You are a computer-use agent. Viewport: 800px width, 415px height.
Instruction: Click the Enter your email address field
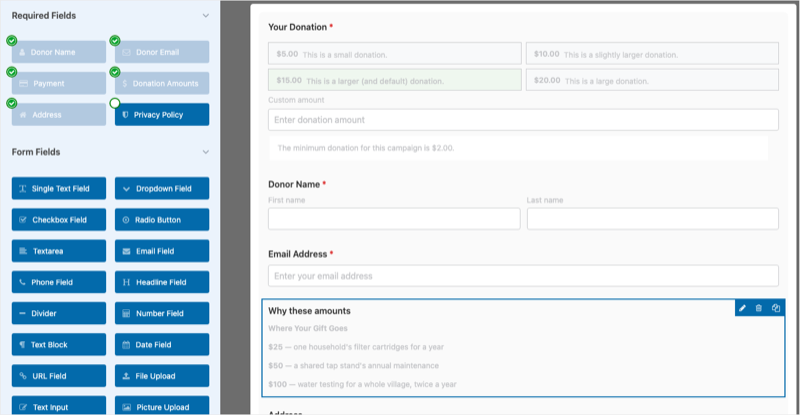[x=523, y=276]
